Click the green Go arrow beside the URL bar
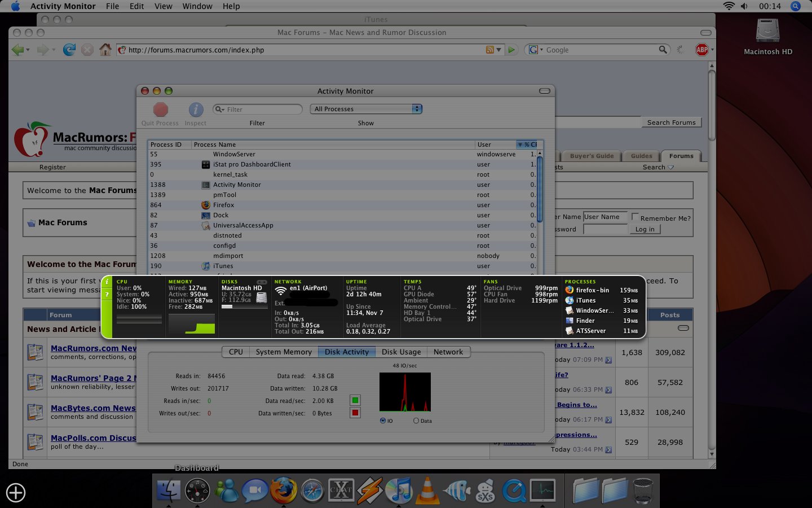Viewport: 812px width, 508px height. 511,50
